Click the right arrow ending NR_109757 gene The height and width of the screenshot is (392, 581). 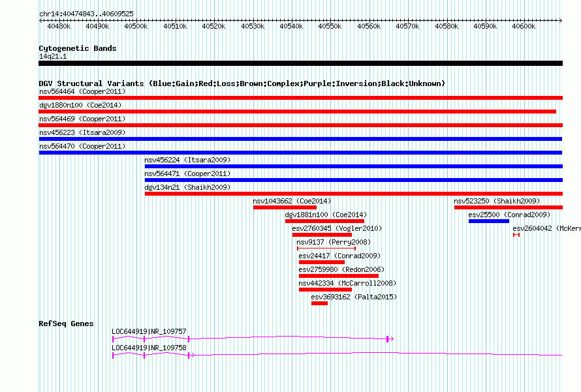(x=390, y=339)
